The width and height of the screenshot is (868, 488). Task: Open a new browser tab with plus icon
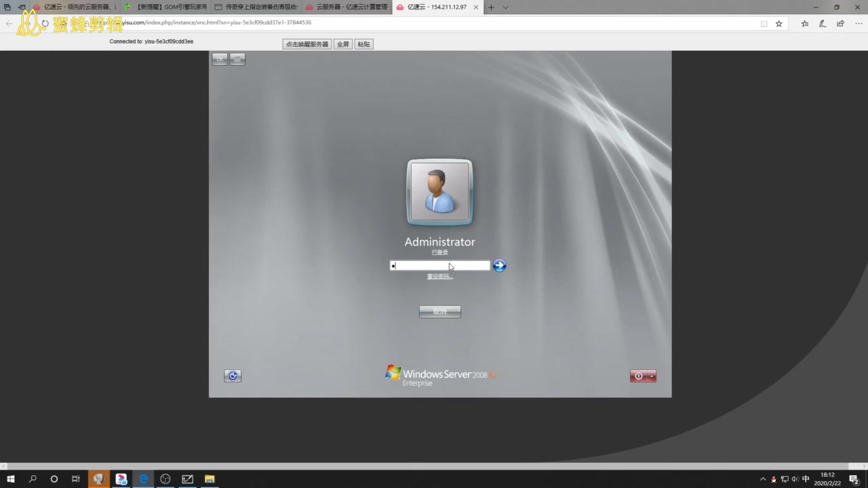coord(491,7)
